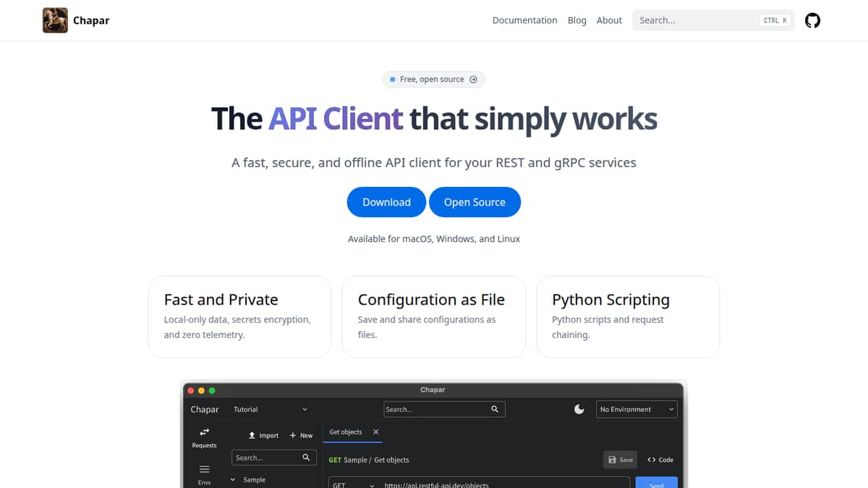868x488 pixels.
Task: Close the Get objects tab
Action: (x=375, y=432)
